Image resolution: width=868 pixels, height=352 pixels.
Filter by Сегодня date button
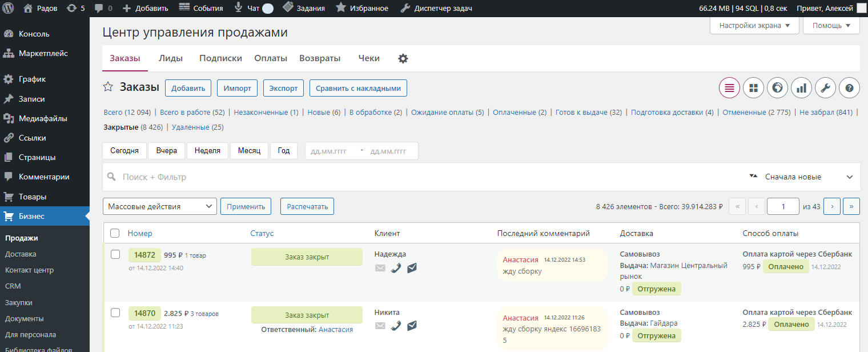(x=124, y=151)
